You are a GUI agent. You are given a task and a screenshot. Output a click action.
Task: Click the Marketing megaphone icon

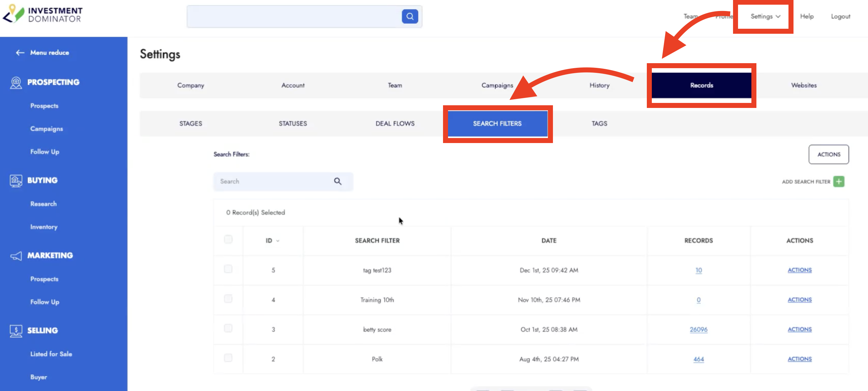click(15, 256)
